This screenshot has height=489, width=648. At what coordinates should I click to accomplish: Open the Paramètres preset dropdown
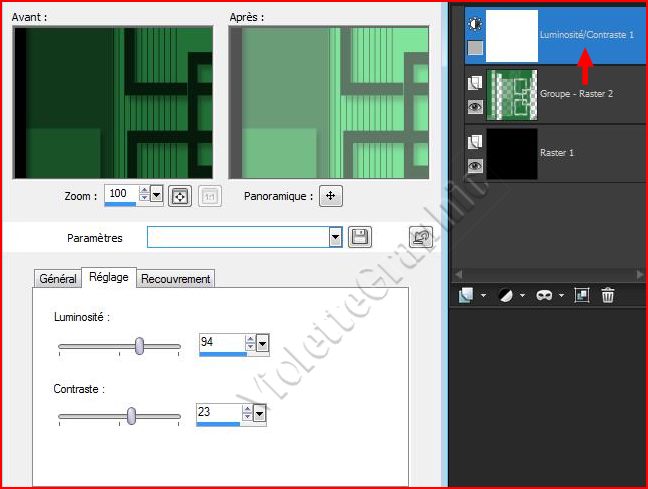335,237
